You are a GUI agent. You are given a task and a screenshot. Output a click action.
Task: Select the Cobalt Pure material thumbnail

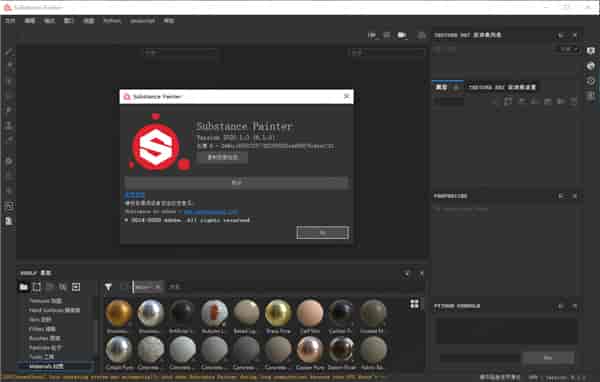tap(119, 350)
